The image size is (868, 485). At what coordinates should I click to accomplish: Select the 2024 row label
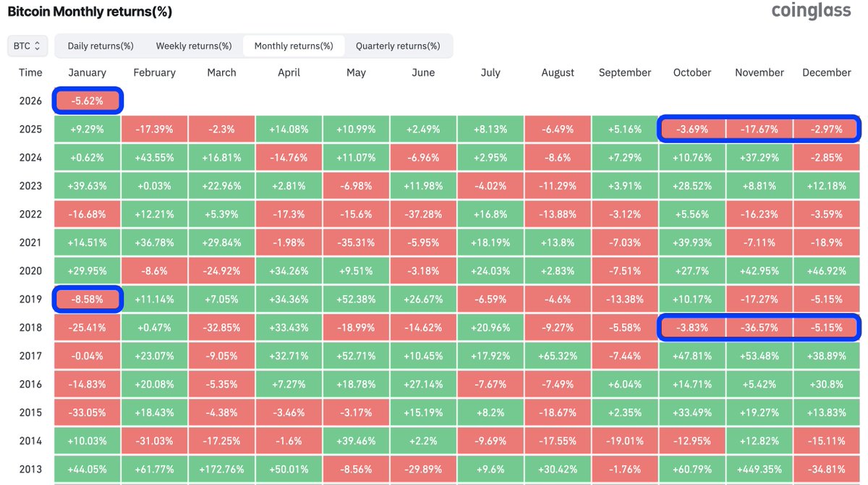coord(30,158)
